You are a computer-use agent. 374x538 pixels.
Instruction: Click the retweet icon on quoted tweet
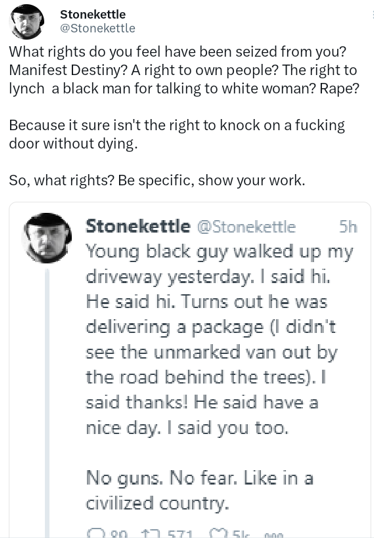point(150,534)
